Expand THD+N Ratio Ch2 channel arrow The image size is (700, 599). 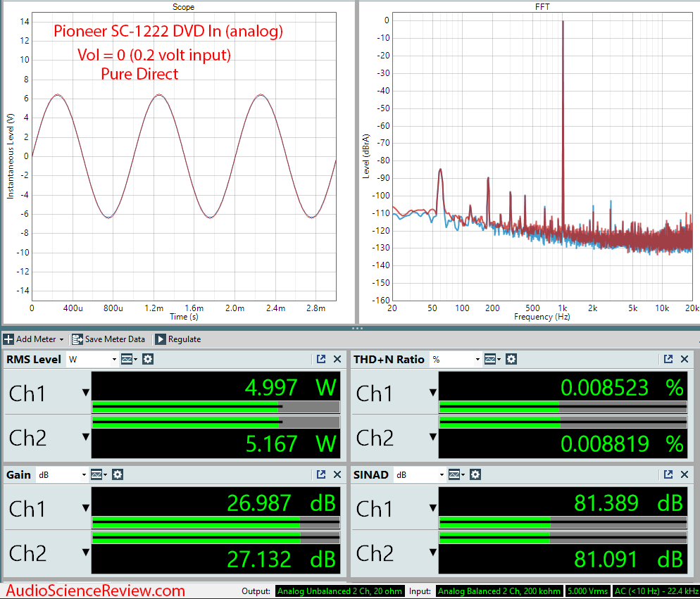point(432,437)
